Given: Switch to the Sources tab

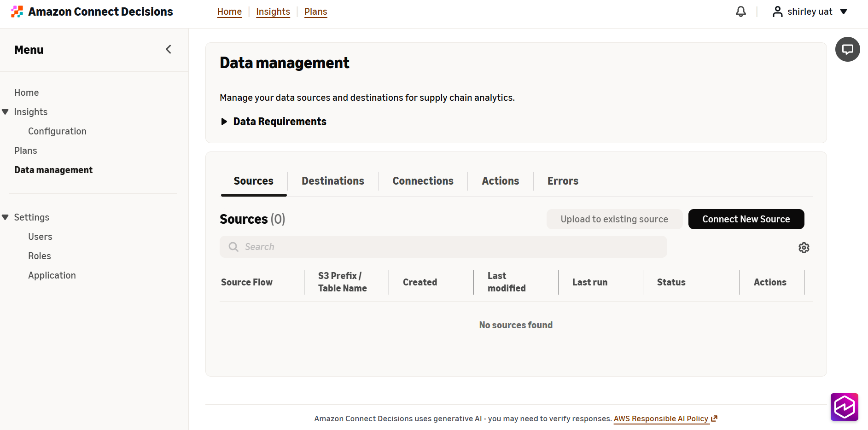Looking at the screenshot, I should pos(254,181).
